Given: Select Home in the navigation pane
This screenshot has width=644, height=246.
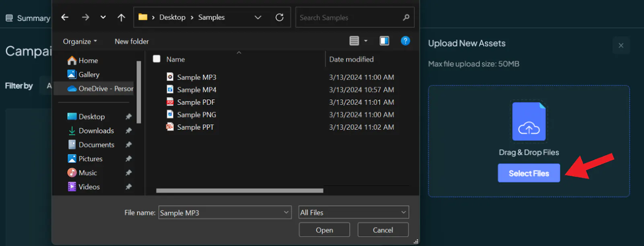Looking at the screenshot, I should (83, 60).
